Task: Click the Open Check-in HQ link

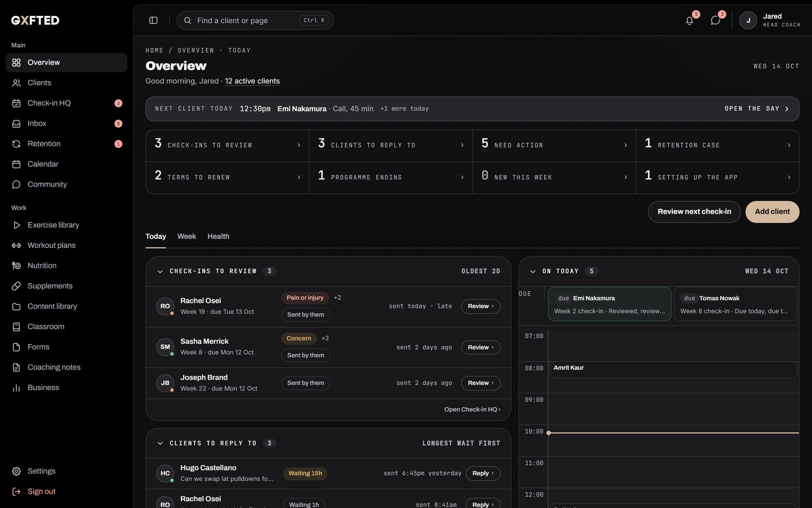Action: pyautogui.click(x=472, y=410)
